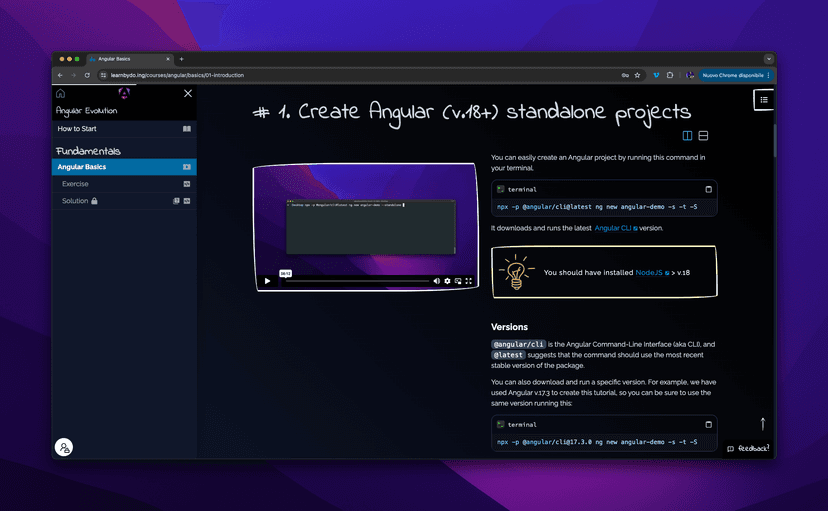Screen dimensions: 828x511
Task: Click the @latest code tag
Action: pyautogui.click(x=508, y=355)
